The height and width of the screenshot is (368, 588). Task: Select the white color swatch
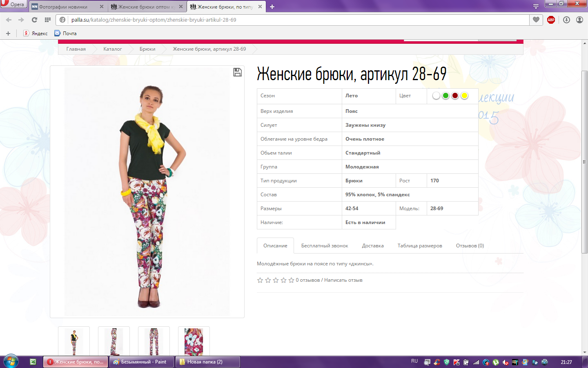[x=436, y=96]
